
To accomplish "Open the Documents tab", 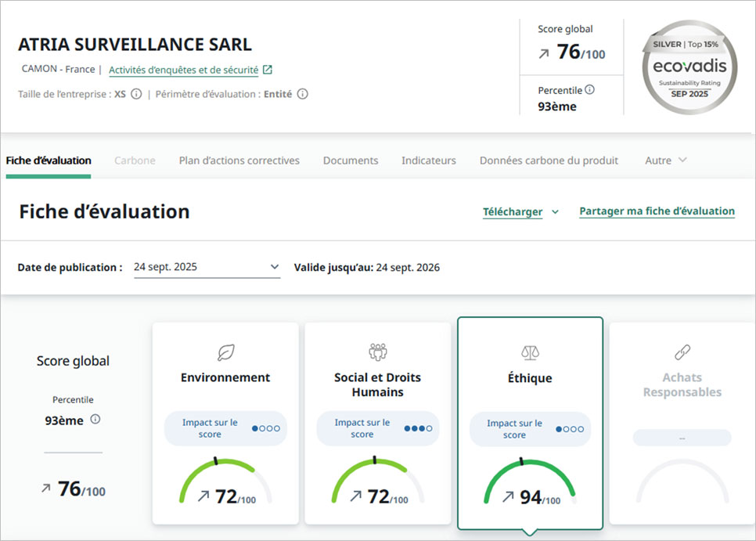I will (x=350, y=160).
